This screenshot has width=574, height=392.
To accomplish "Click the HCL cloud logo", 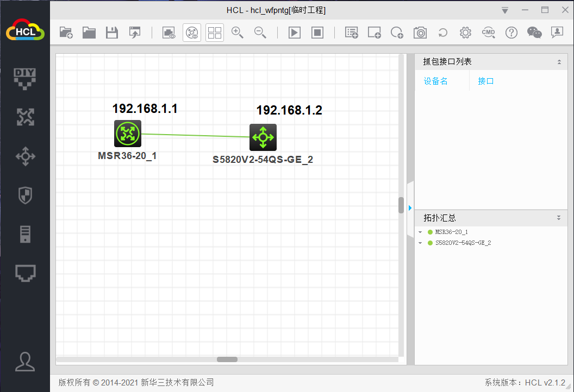I will coord(25,29).
